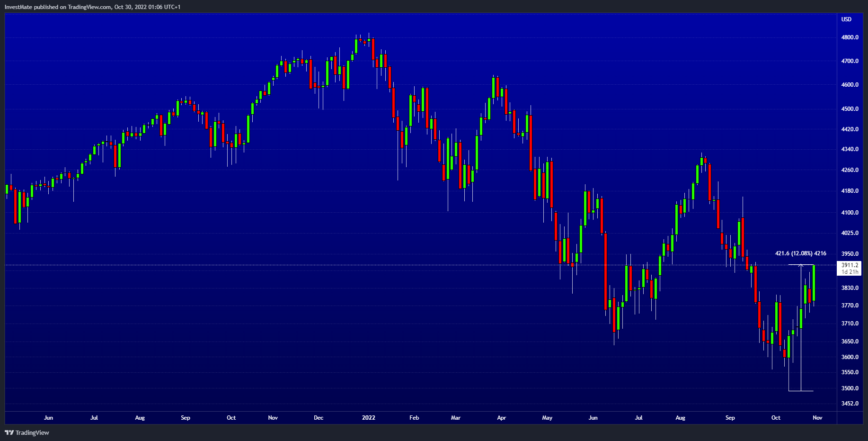This screenshot has height=441, width=868.
Task: Click the Aug label before Sep 2021
Action: (140, 418)
